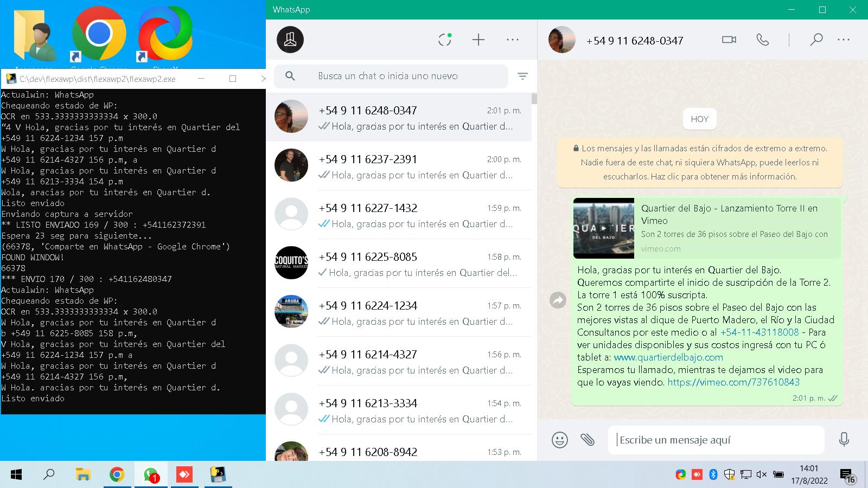Open the Windows Start menu
868x488 pixels.
click(16, 475)
